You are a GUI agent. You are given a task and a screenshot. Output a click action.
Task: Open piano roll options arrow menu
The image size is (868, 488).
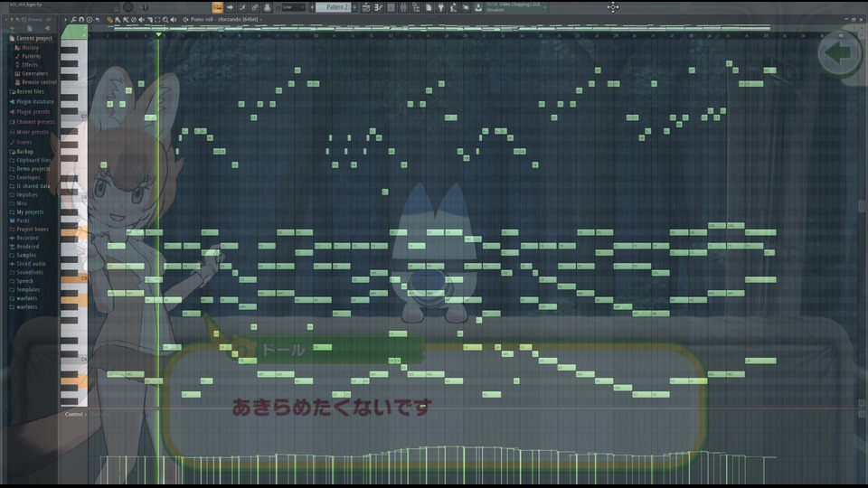(x=66, y=19)
